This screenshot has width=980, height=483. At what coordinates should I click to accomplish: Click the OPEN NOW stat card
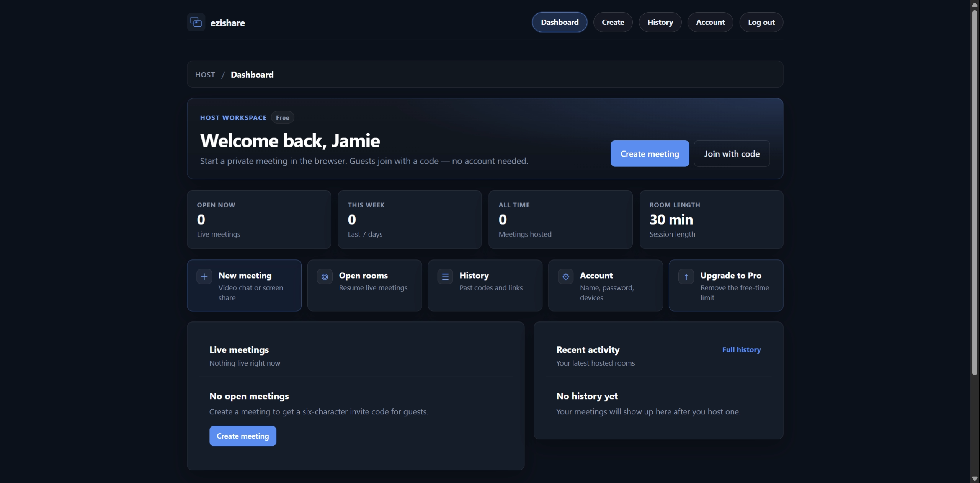pyautogui.click(x=259, y=220)
